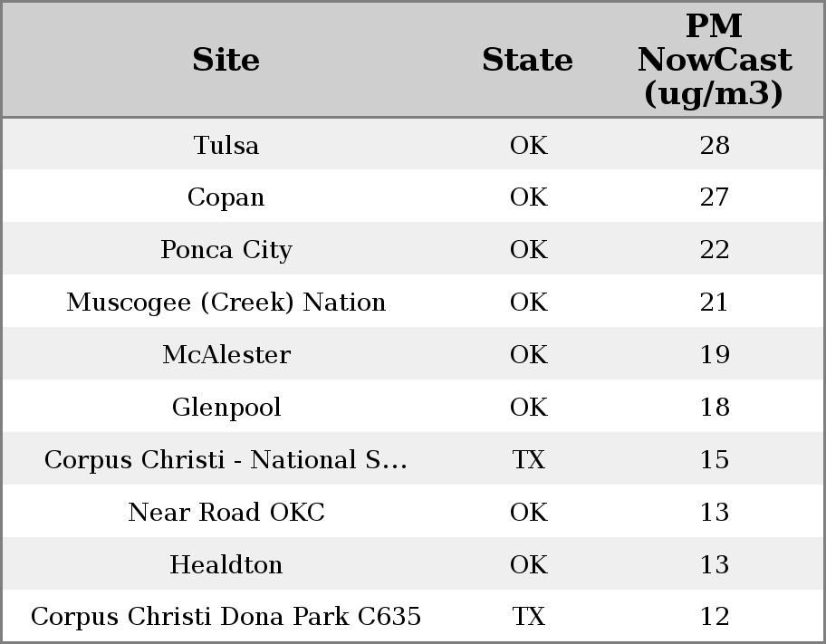Click the State column header
This screenshot has height=644, width=826.
click(x=527, y=60)
